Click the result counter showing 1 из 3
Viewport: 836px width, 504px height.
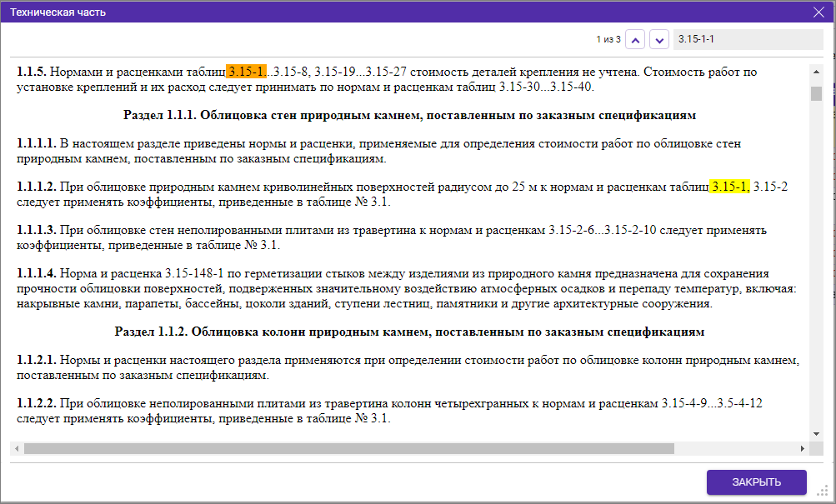tap(608, 38)
